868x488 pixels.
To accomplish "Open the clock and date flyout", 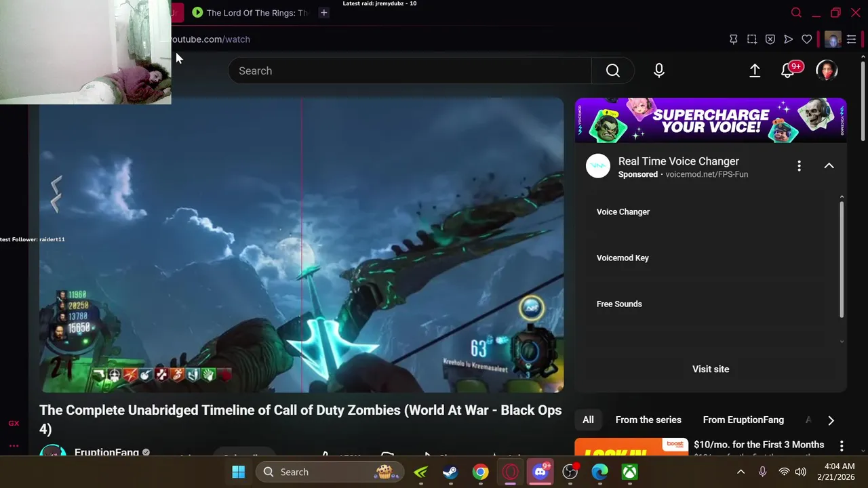I will coord(840,472).
